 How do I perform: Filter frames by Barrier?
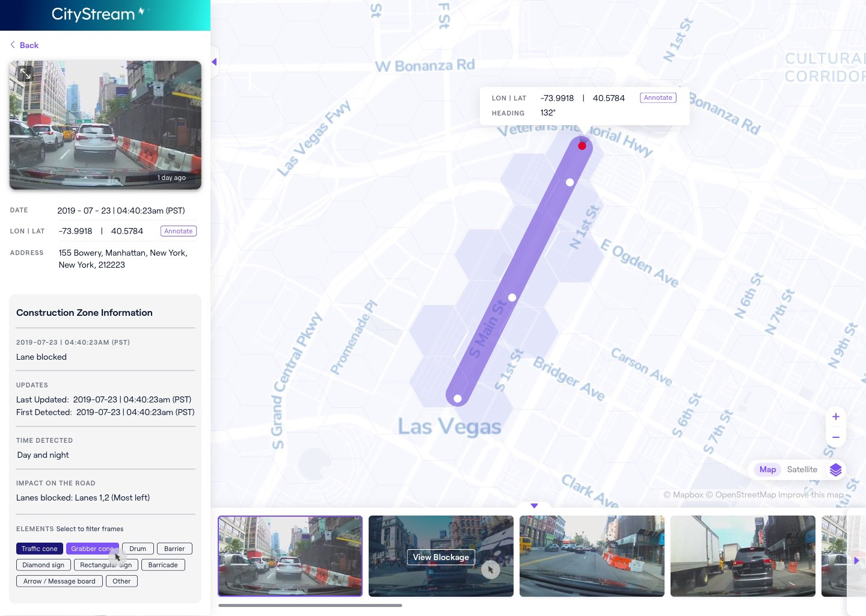174,549
